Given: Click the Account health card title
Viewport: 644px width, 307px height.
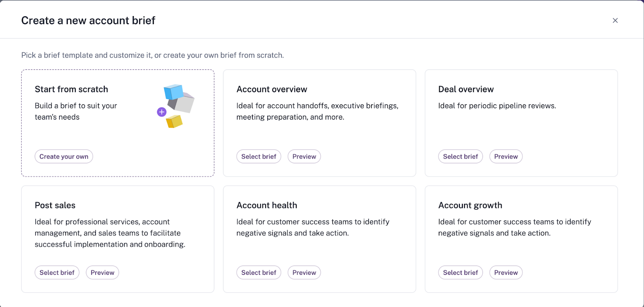Looking at the screenshot, I should click(267, 205).
